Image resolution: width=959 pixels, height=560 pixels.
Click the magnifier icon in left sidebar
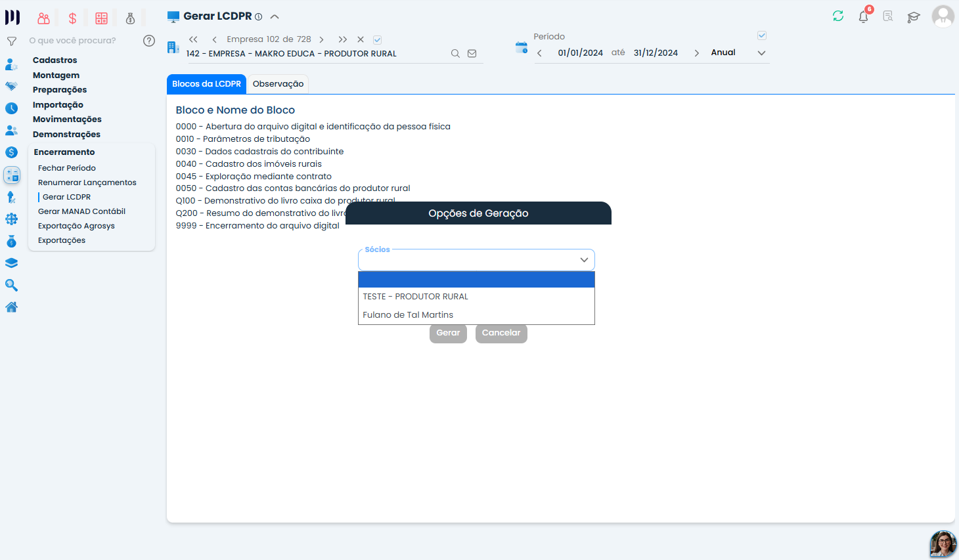click(11, 286)
